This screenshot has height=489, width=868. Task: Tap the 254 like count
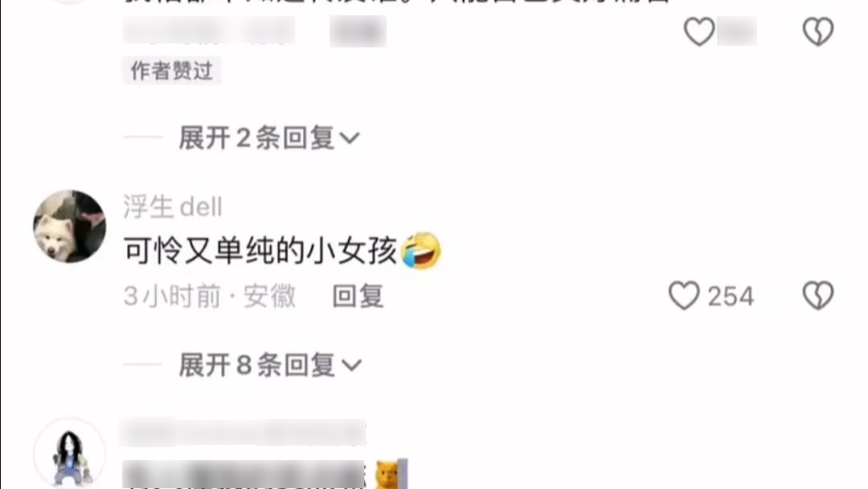[731, 296]
